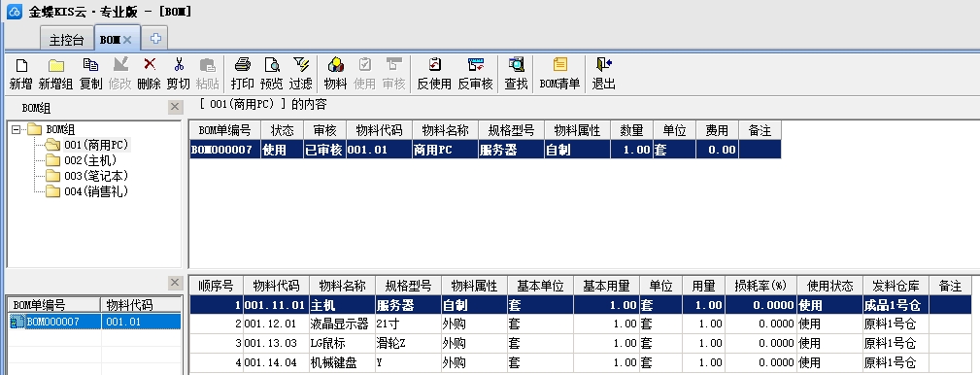Click the 成品1号仓 warehouse cell
Screen dimensions: 980x375
point(896,306)
